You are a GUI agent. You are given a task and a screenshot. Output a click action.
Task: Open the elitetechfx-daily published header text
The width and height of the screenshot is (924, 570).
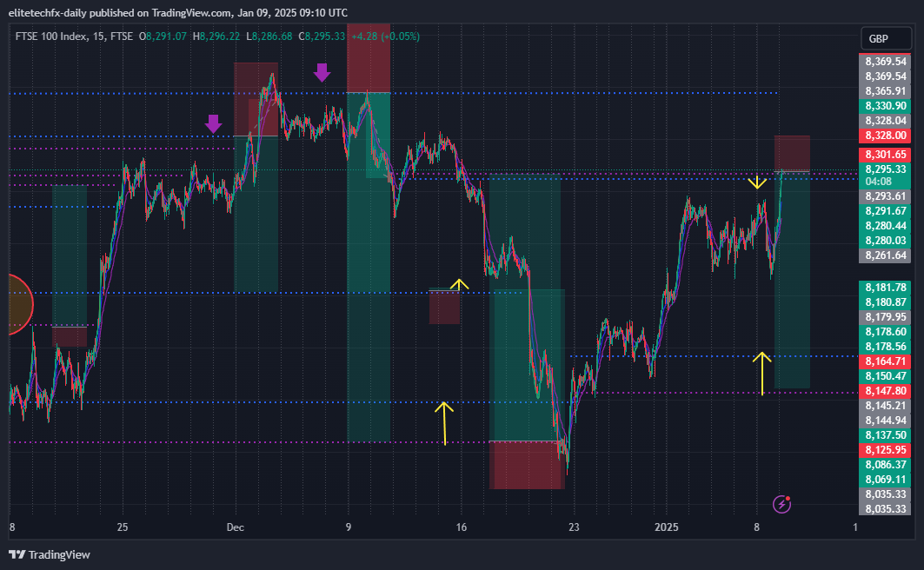click(x=178, y=12)
